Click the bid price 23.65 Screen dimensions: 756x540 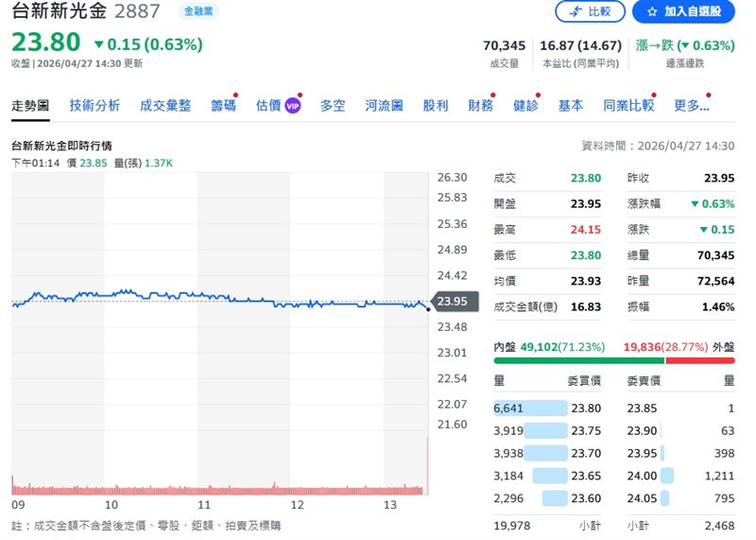point(586,476)
